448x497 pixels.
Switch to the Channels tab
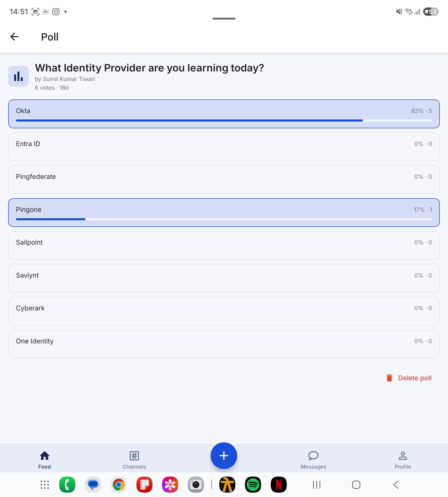134,460
